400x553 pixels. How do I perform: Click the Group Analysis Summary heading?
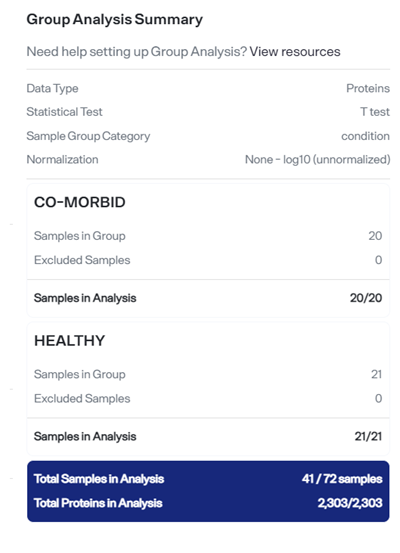point(115,19)
